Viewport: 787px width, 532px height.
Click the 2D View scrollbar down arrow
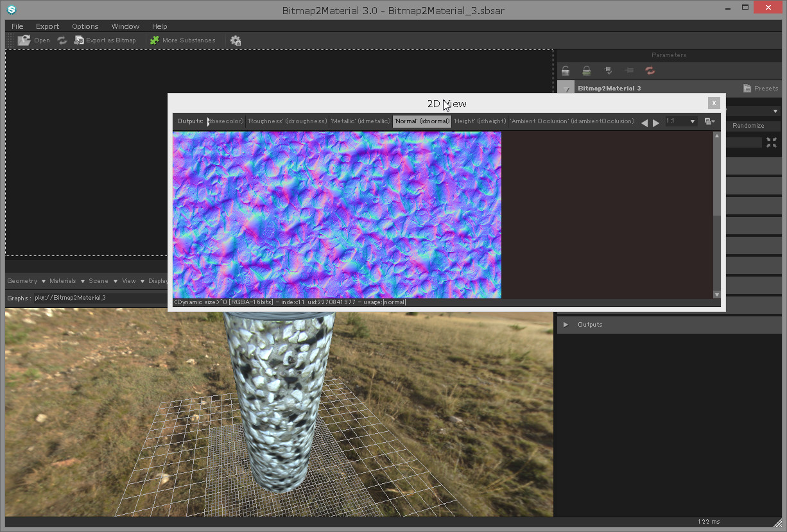(x=717, y=295)
